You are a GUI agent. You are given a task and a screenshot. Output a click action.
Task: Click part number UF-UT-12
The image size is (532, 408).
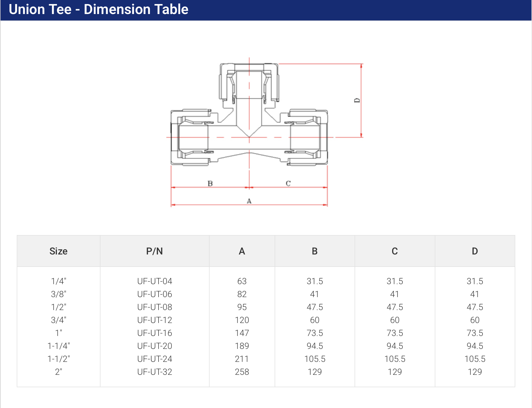(155, 320)
